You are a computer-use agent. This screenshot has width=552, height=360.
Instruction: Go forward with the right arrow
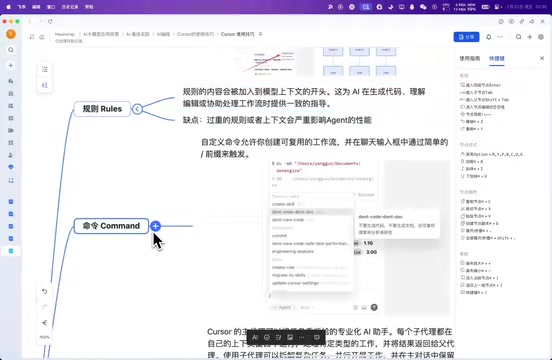click(39, 21)
